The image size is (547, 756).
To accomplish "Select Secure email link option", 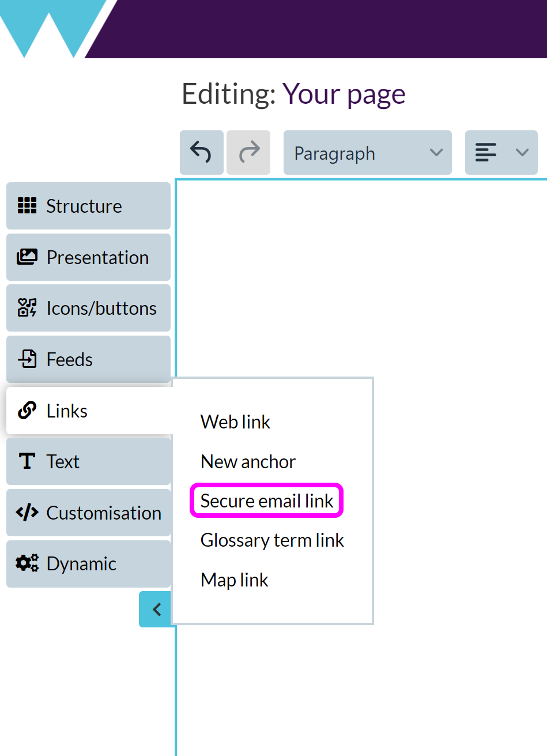I will pos(267,501).
